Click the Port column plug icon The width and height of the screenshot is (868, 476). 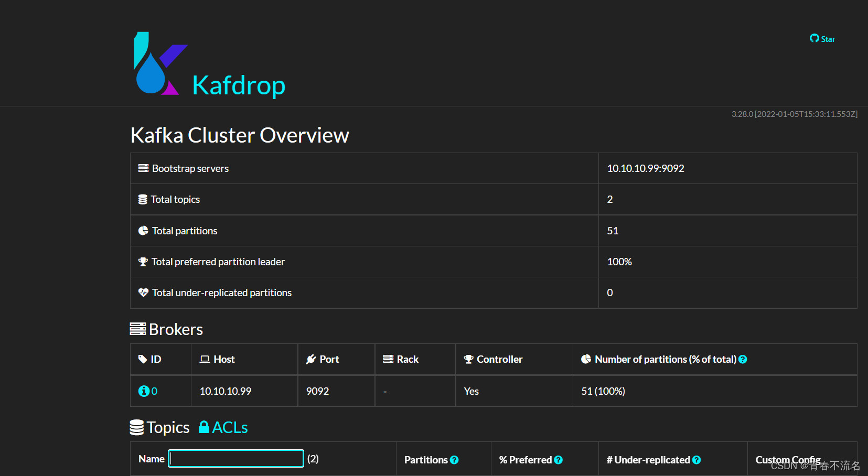[x=311, y=359]
